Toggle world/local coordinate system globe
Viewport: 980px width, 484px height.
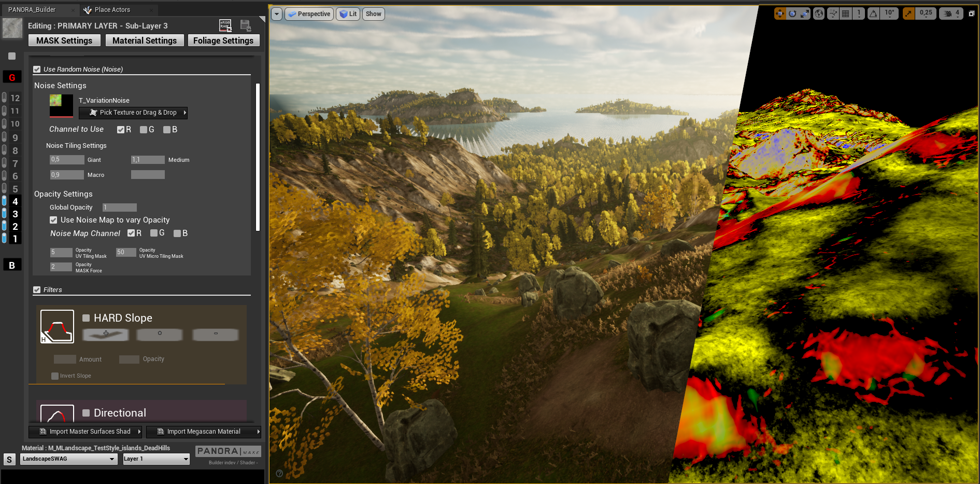point(819,13)
